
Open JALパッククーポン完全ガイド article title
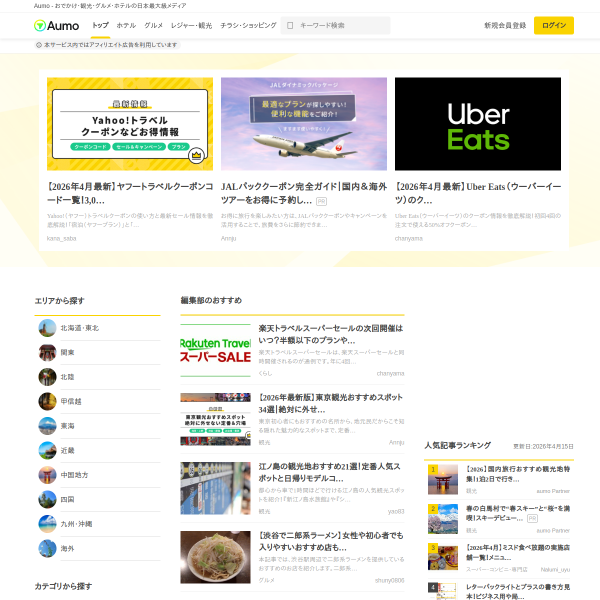304,193
